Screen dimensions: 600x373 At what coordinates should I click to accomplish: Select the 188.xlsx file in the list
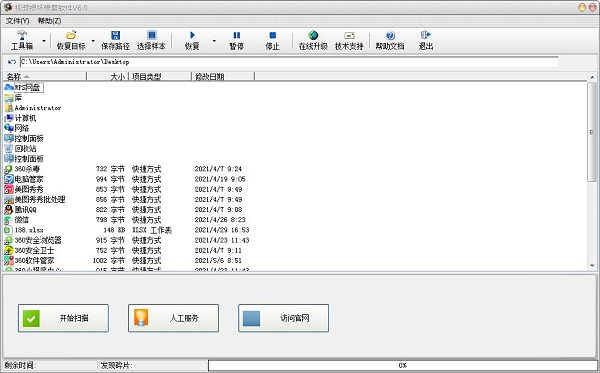tap(29, 230)
